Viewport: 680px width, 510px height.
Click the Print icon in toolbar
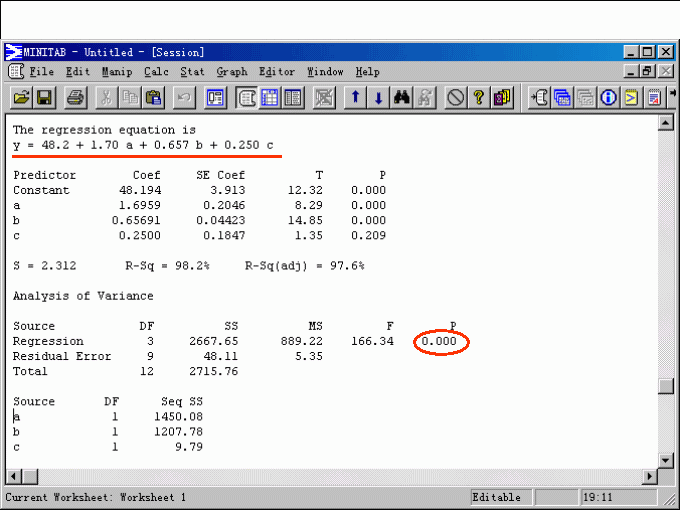click(76, 97)
